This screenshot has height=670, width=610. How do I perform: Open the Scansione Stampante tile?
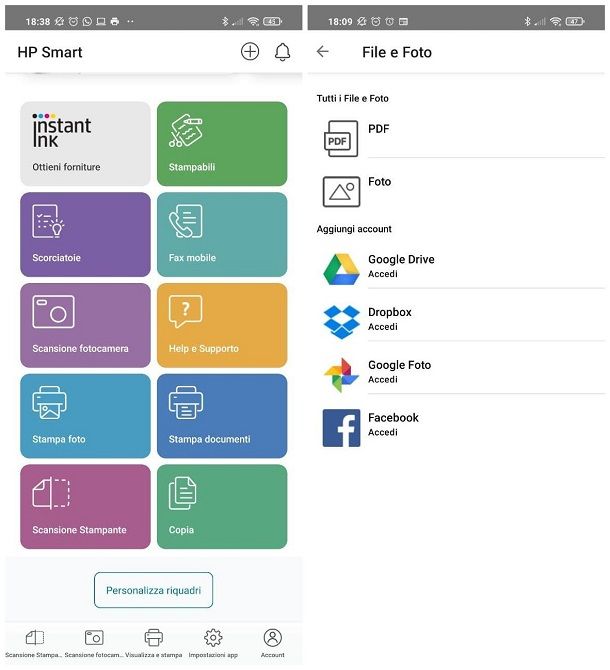[85, 507]
